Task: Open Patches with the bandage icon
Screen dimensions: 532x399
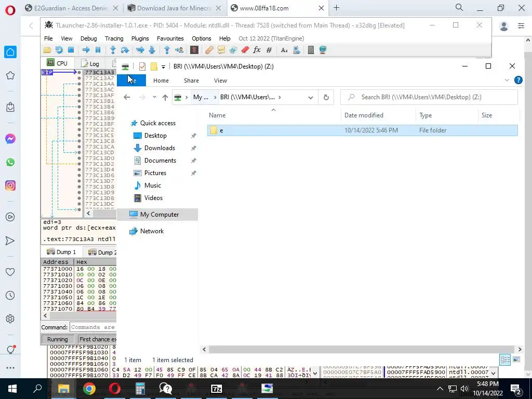Action: pyautogui.click(x=209, y=50)
